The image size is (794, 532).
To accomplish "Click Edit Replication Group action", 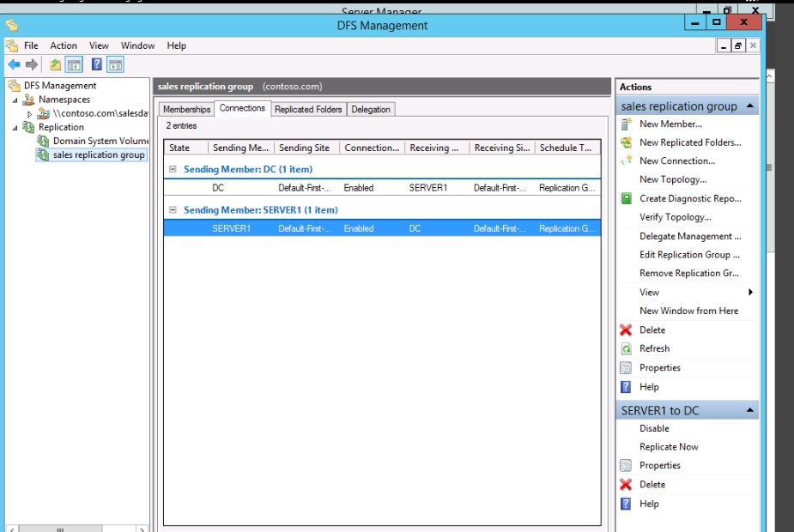I will 689,255.
